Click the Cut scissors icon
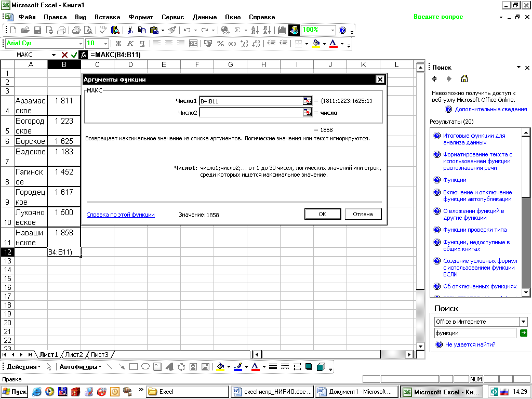The image size is (532, 399). 130,30
